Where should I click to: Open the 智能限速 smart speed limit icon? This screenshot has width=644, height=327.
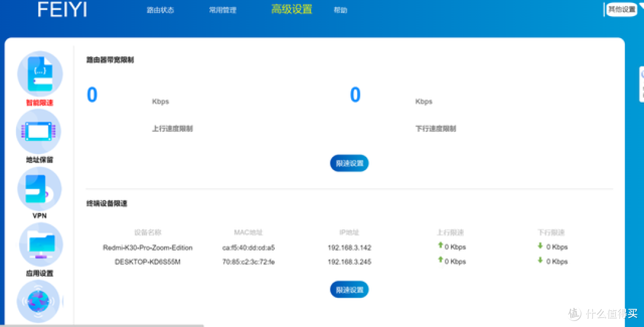click(40, 74)
